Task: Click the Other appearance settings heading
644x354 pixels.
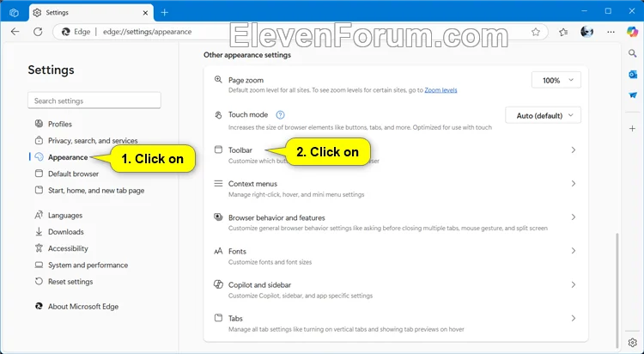Action: click(247, 55)
